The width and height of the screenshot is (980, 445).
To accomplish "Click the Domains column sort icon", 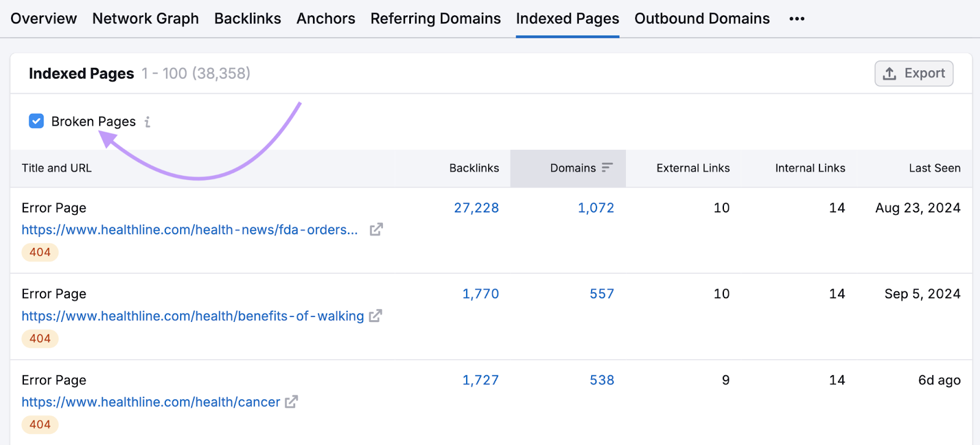I will tap(607, 168).
